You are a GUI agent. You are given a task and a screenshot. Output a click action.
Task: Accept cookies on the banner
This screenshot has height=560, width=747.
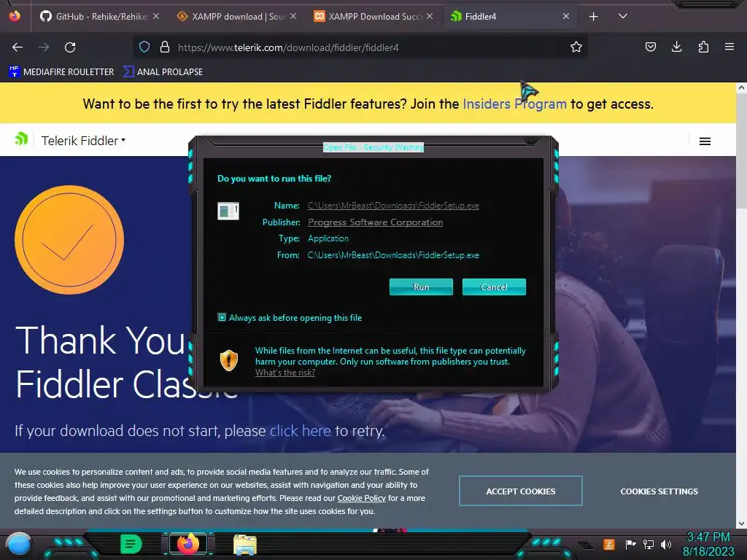(521, 491)
